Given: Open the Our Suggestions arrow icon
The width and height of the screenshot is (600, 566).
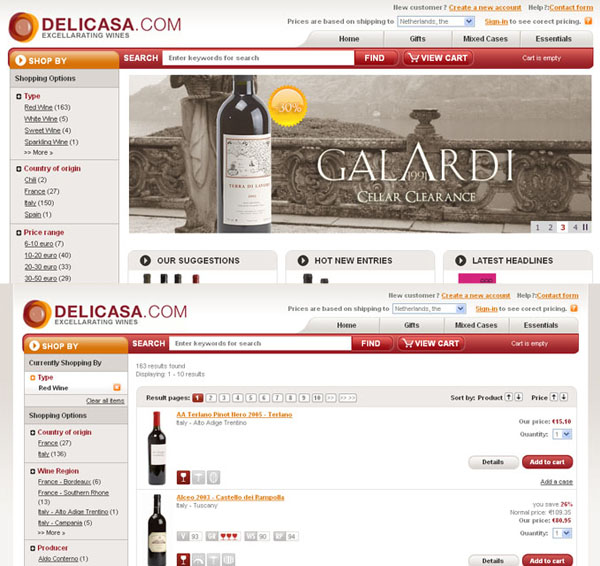Looking at the screenshot, I should (145, 261).
